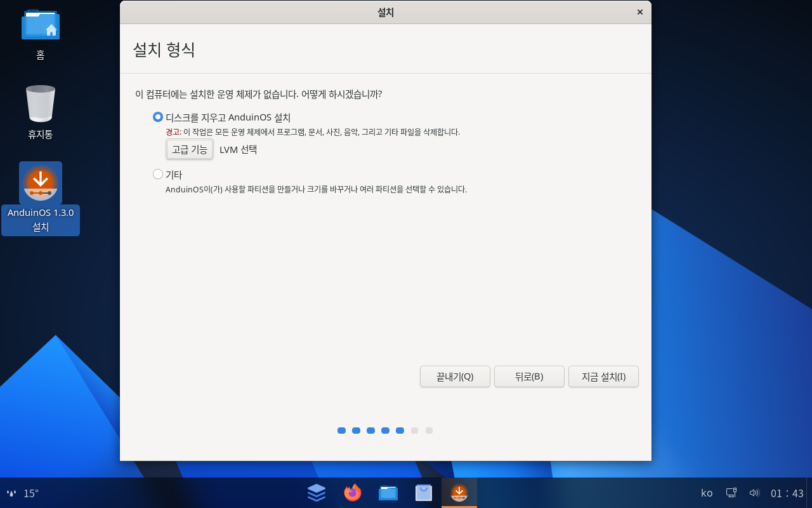812x508 pixels.
Task: Click the LVM 선택 label
Action: (238, 150)
